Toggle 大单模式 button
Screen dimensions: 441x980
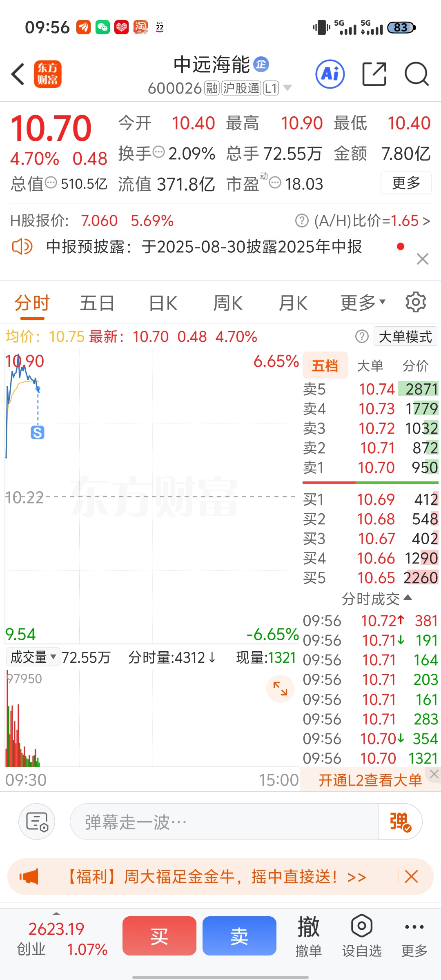click(x=405, y=336)
